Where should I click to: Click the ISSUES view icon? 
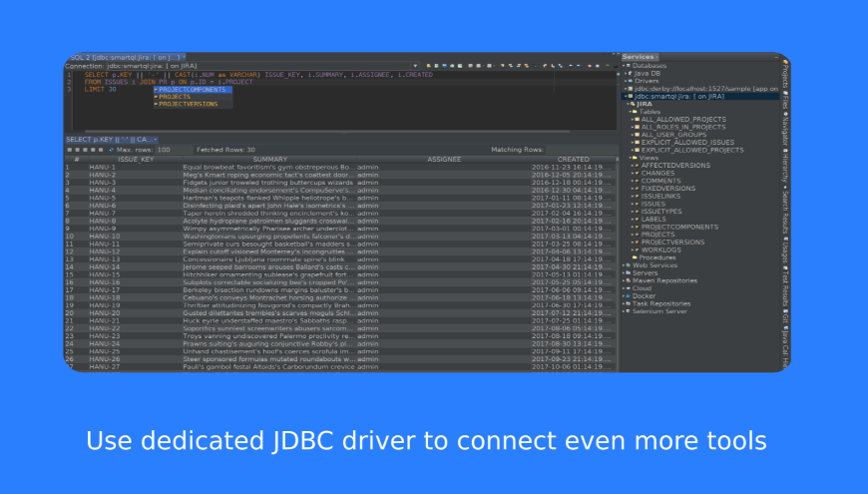637,204
